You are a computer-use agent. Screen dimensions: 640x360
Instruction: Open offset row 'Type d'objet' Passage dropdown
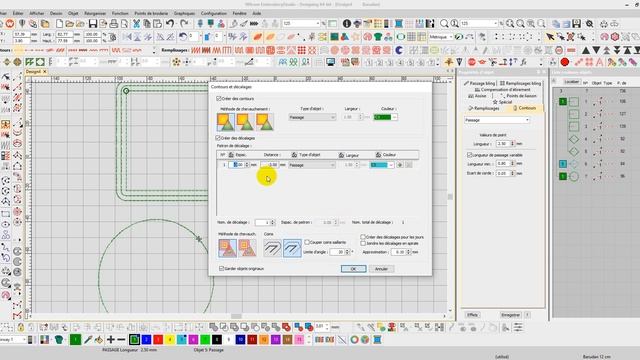[312, 165]
